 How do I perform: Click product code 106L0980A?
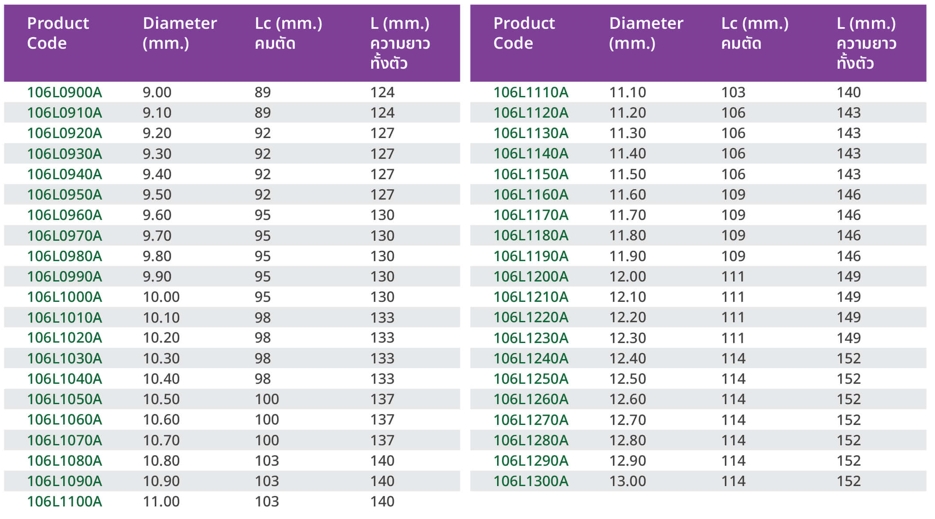(64, 256)
